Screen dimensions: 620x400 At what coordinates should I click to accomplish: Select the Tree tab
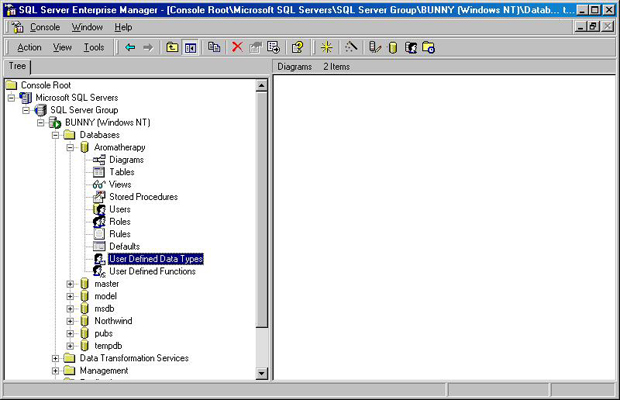(x=17, y=66)
